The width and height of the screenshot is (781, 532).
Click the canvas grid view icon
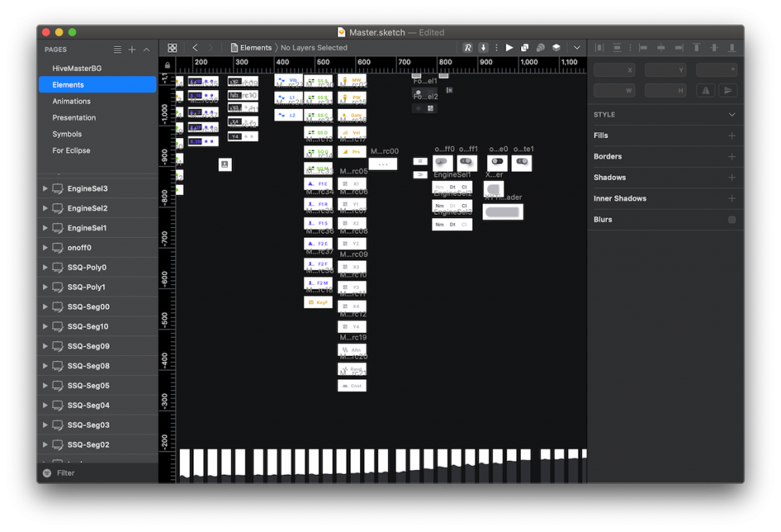click(172, 48)
